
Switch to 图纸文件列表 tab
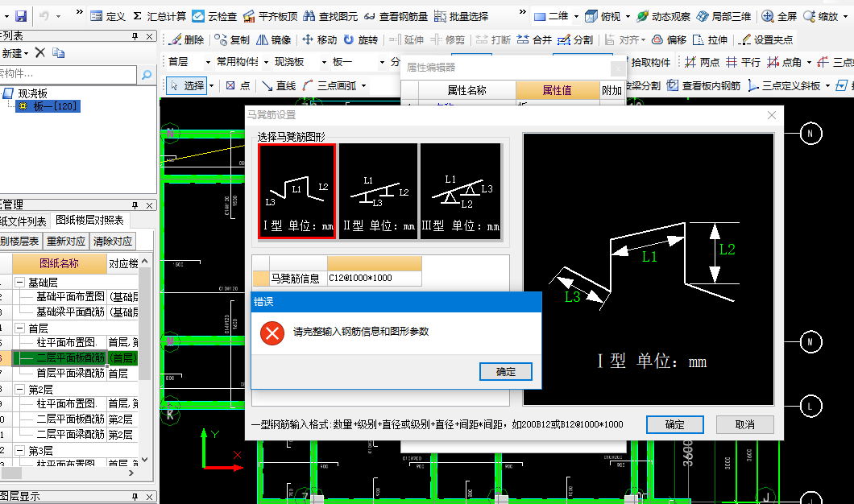[23, 221]
